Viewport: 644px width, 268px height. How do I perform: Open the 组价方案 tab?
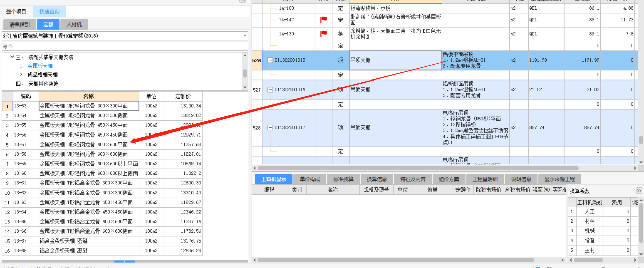point(449,179)
